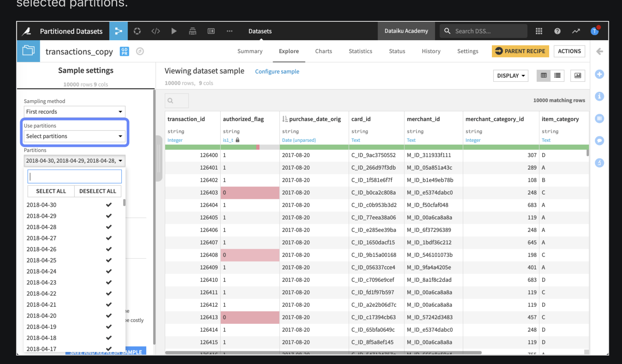Open the lab icon in right sidebar
The image size is (622, 364).
click(599, 163)
